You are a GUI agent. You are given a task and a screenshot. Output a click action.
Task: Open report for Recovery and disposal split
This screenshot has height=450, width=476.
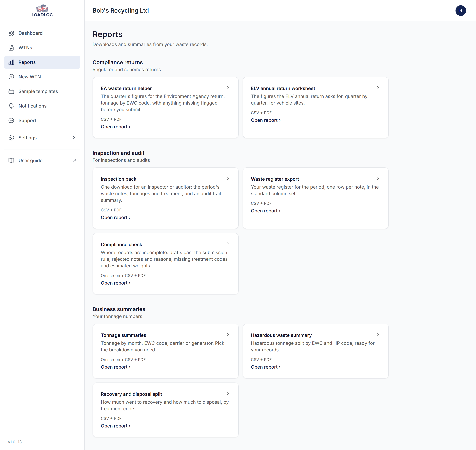[116, 426]
